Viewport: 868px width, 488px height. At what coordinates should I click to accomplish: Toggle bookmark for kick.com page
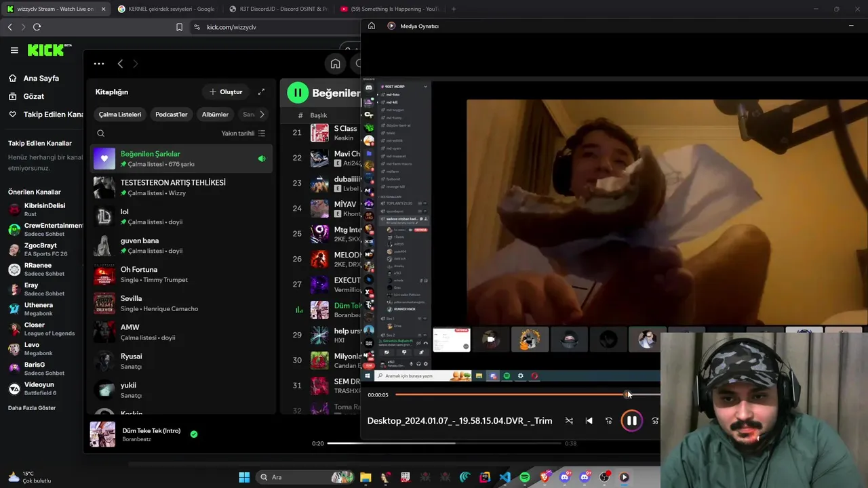(179, 27)
